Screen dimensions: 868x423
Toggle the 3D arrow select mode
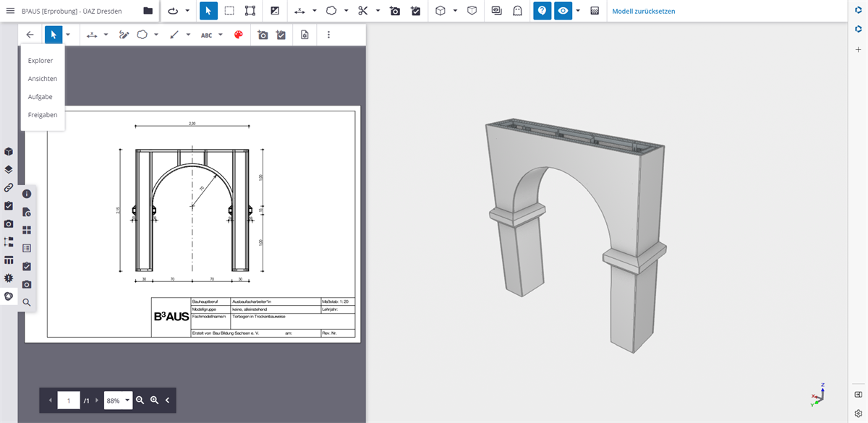point(208,11)
